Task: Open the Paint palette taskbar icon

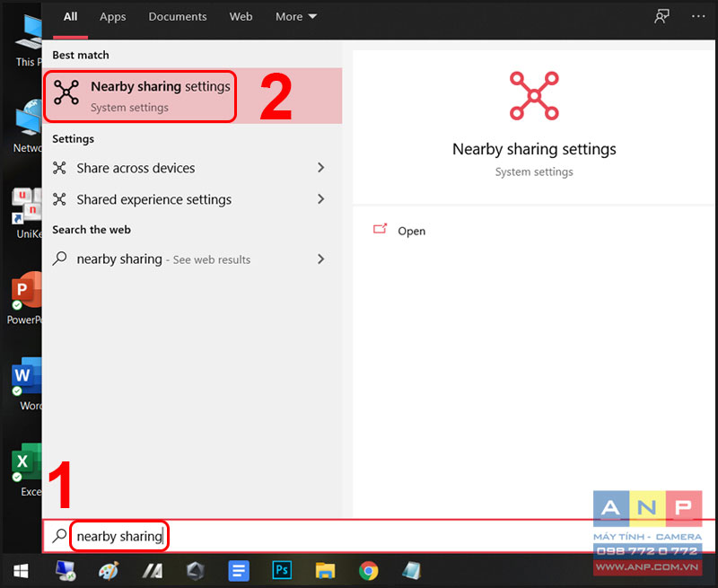Action: 109,571
